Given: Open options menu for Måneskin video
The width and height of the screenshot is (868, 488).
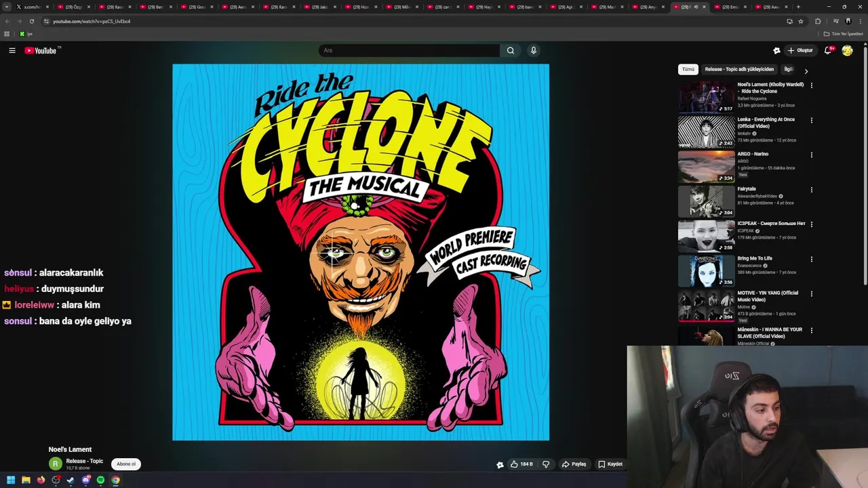Looking at the screenshot, I should click(812, 330).
